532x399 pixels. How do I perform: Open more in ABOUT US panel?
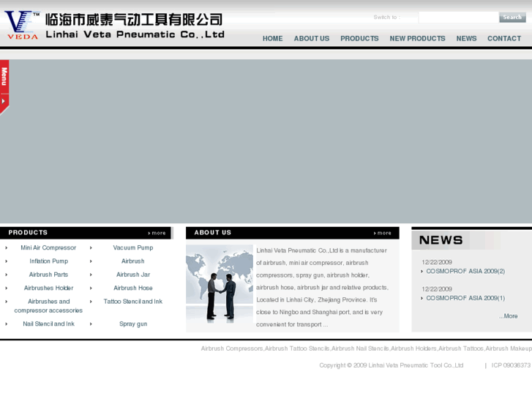pos(383,233)
